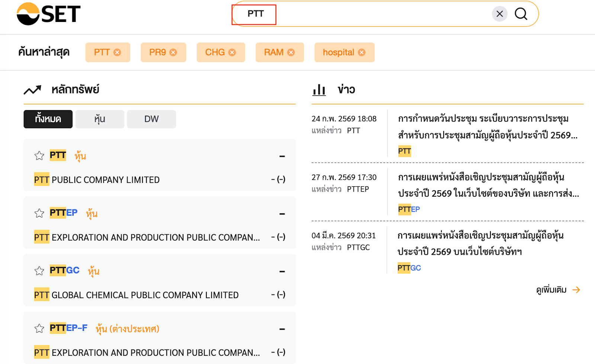Click the arrow icon after ดูเพิ่มเติม
The width and height of the screenshot is (595, 364).
click(x=576, y=290)
